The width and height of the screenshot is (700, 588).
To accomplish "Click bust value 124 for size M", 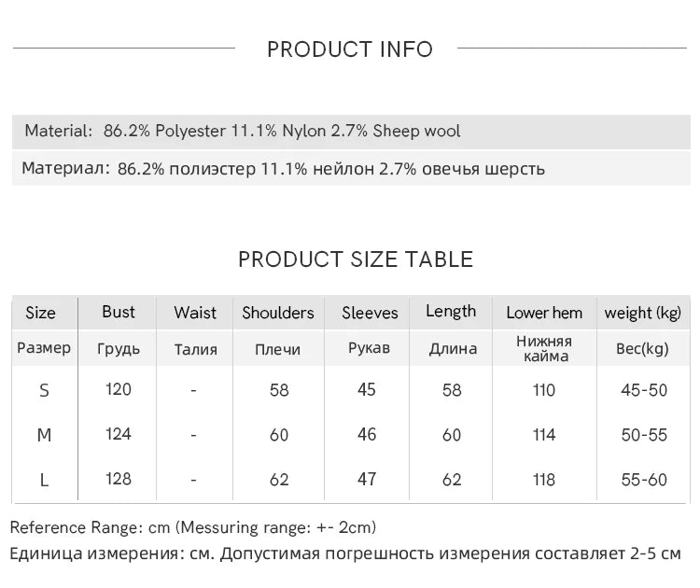I will [119, 434].
